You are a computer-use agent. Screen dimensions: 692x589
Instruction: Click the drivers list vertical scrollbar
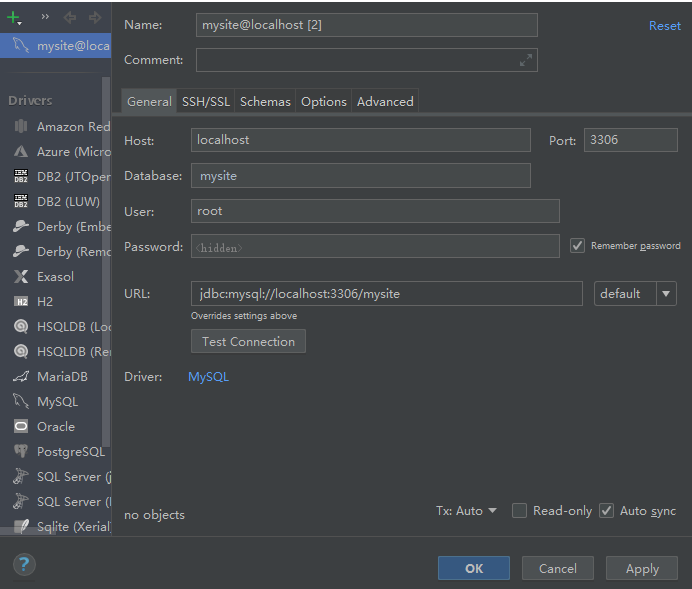coord(106,262)
